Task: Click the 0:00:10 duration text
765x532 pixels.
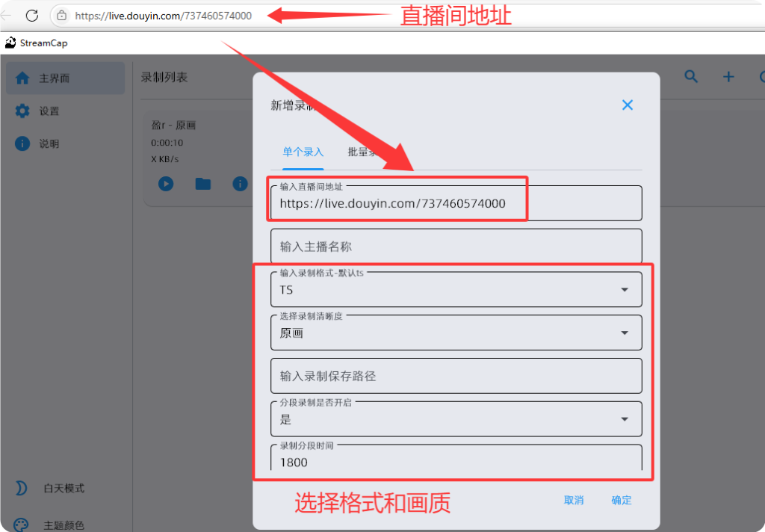Action: [167, 143]
